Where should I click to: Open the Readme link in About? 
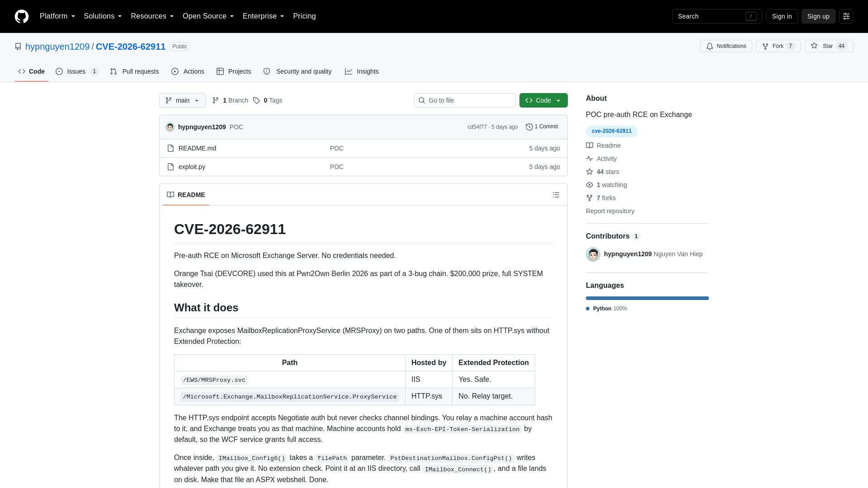[x=604, y=145]
